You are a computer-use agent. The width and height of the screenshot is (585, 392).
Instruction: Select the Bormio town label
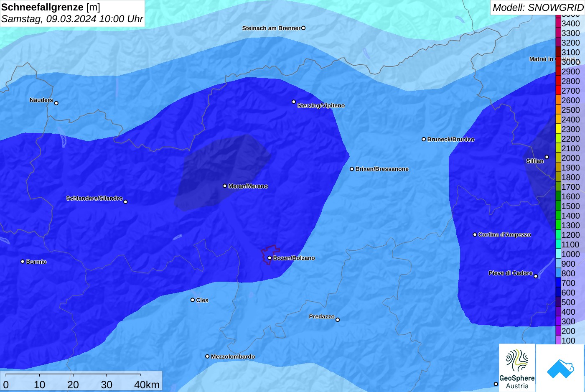pyautogui.click(x=36, y=262)
